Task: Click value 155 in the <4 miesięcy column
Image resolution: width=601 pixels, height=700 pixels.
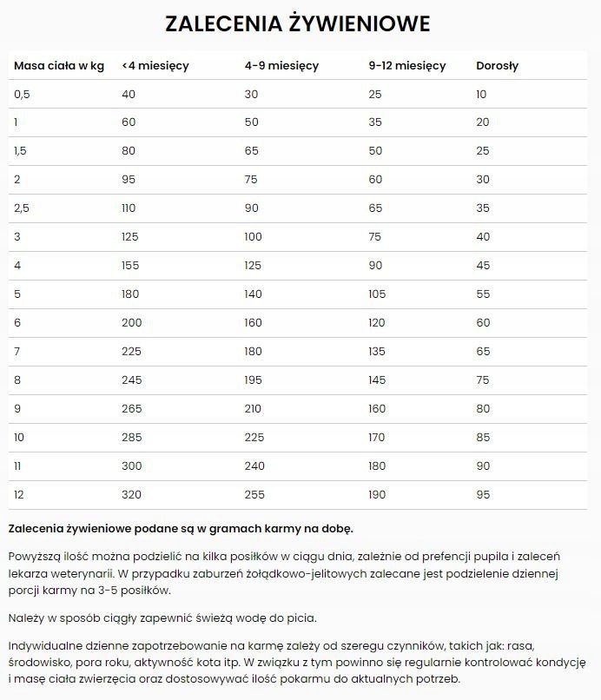Action: click(132, 266)
